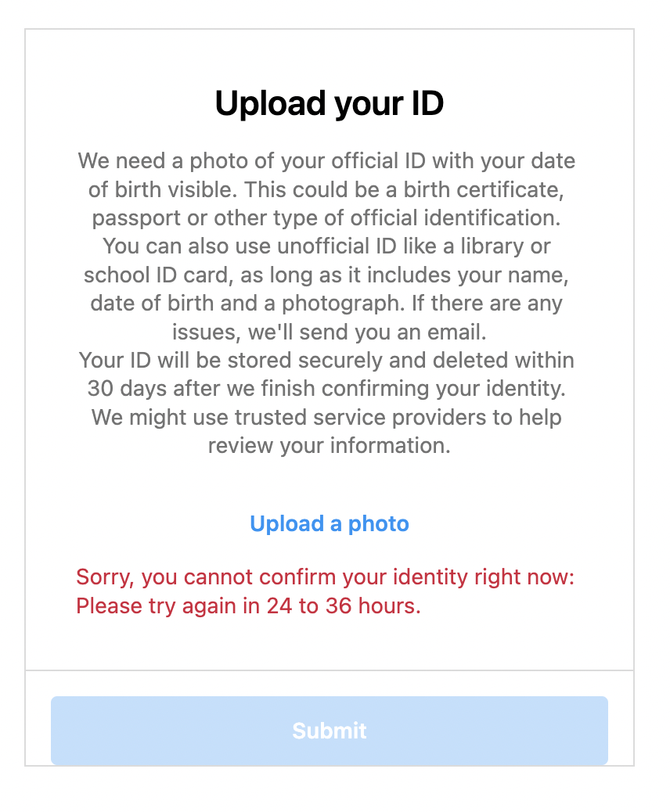
Task: Click the 'date of birth and a photograph' line
Action: click(326, 304)
